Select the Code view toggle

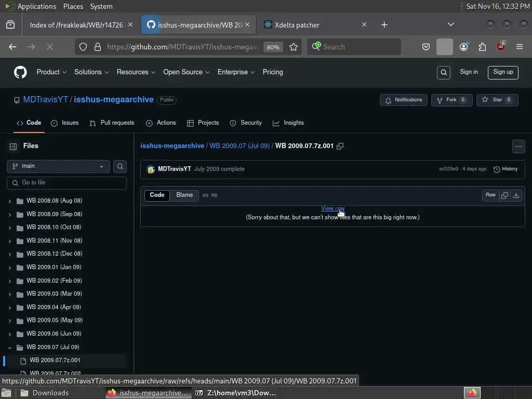157,195
